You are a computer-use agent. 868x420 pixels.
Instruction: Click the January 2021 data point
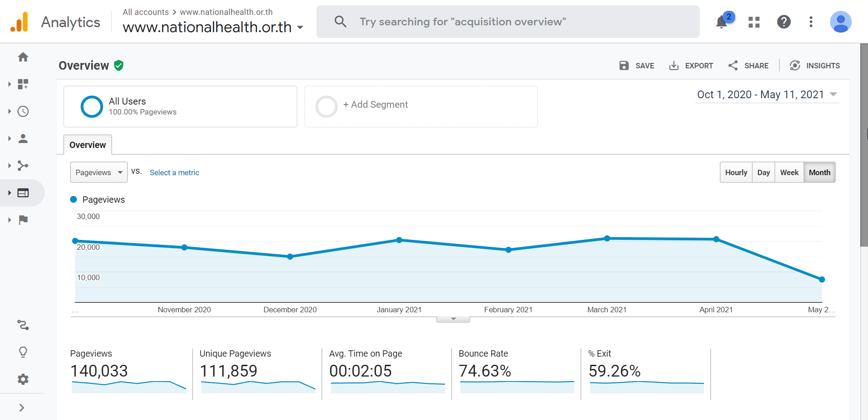click(399, 240)
